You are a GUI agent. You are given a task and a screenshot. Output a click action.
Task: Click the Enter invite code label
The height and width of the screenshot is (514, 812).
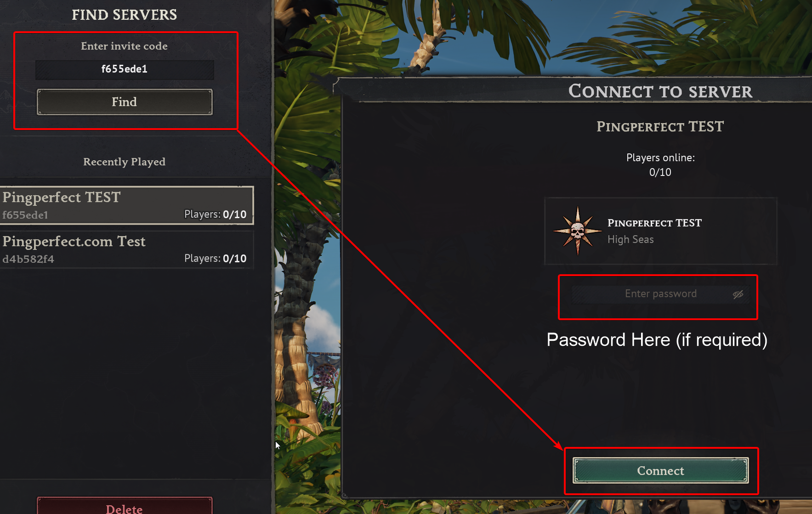click(124, 46)
